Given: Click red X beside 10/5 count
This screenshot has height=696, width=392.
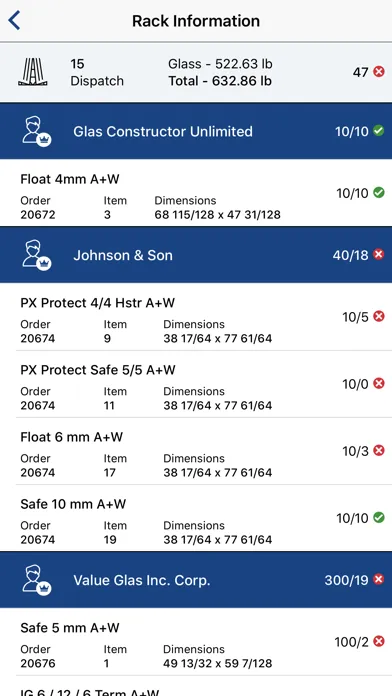Looking at the screenshot, I should coord(379,316).
